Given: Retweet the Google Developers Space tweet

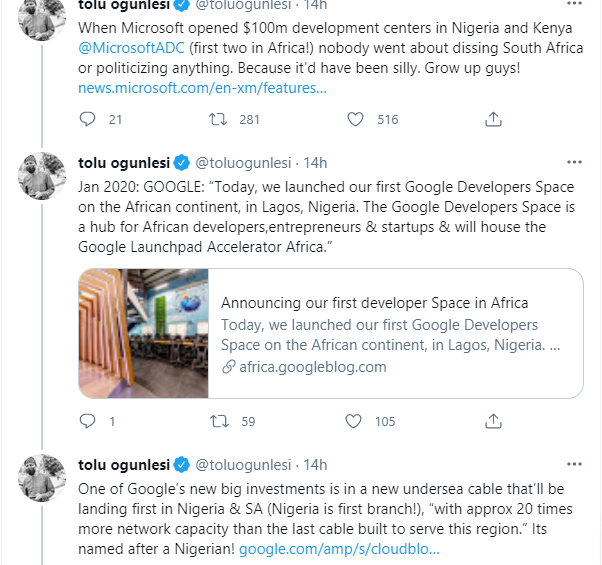Looking at the screenshot, I should [x=219, y=421].
